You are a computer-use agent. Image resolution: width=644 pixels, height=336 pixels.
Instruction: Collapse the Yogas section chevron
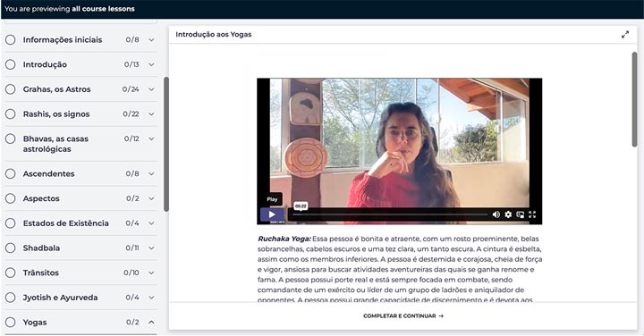pos(151,322)
